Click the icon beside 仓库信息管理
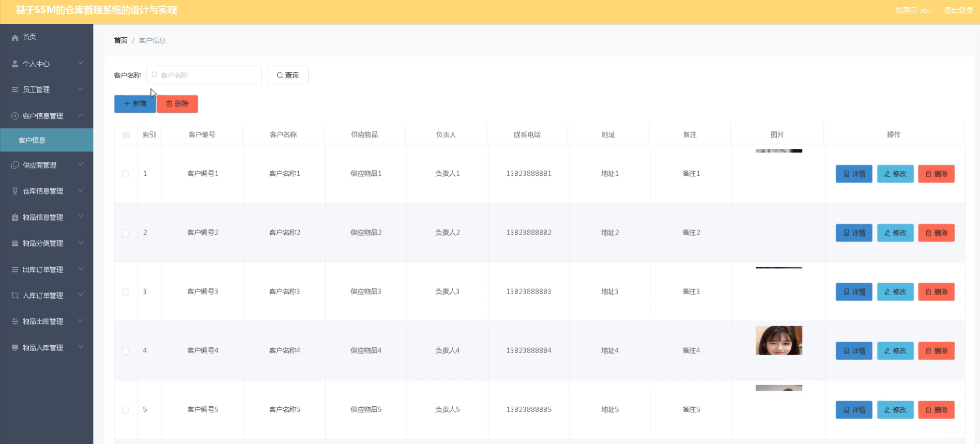Viewport: 980px width, 444px height. (x=15, y=191)
